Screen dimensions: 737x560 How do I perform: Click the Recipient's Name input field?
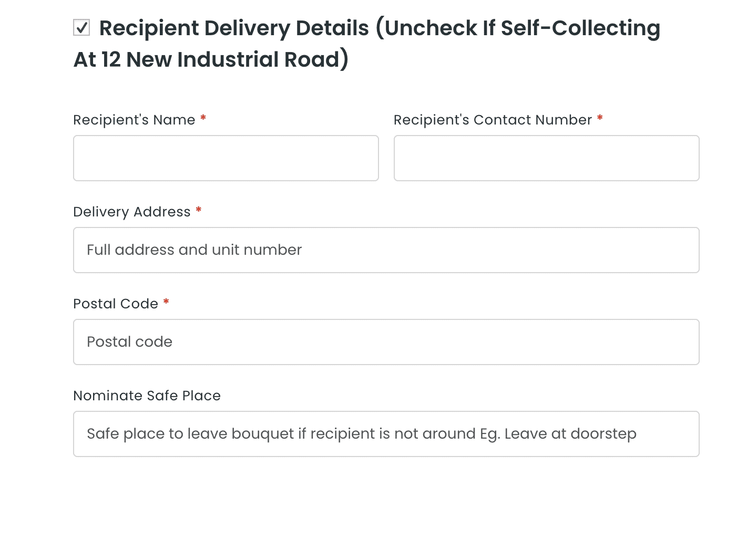tap(226, 158)
